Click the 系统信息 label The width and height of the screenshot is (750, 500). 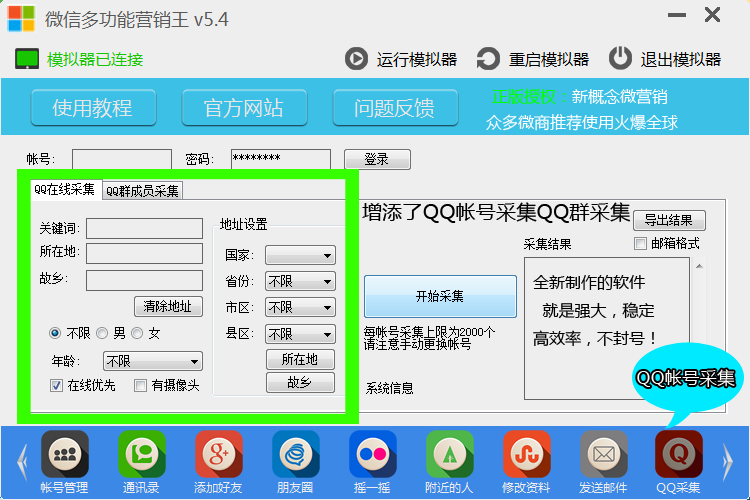[389, 388]
